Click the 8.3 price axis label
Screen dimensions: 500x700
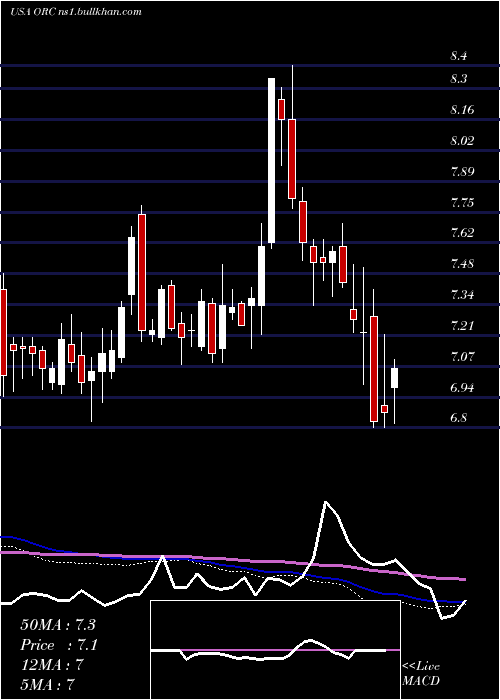coord(458,79)
